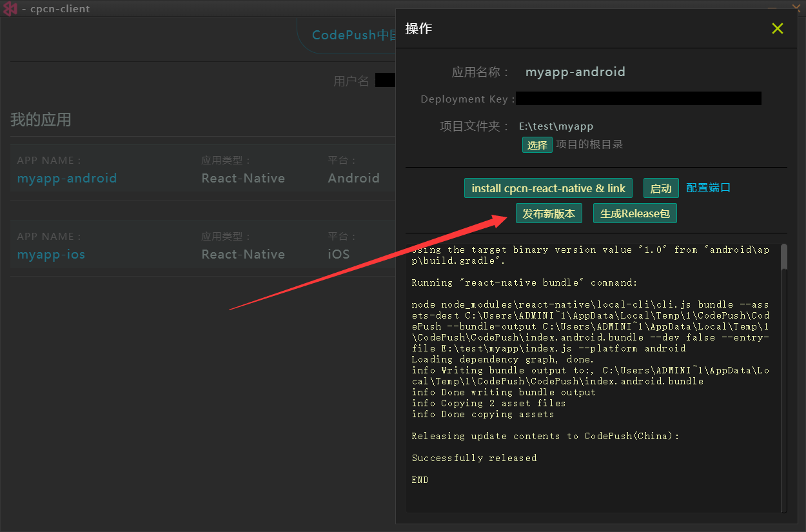Open the 配置端口 link

[x=708, y=188]
